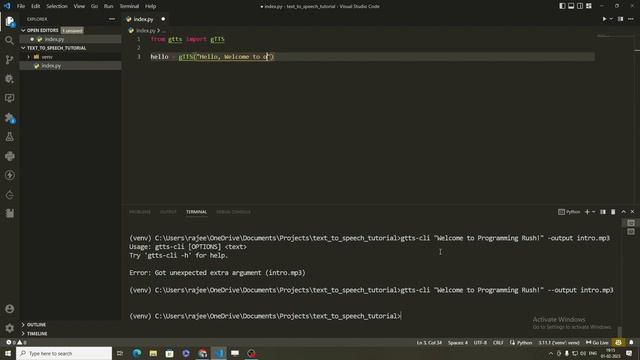This screenshot has height=360, width=640.
Task: Click the Windows search box on taskbar
Action: [x=64, y=353]
